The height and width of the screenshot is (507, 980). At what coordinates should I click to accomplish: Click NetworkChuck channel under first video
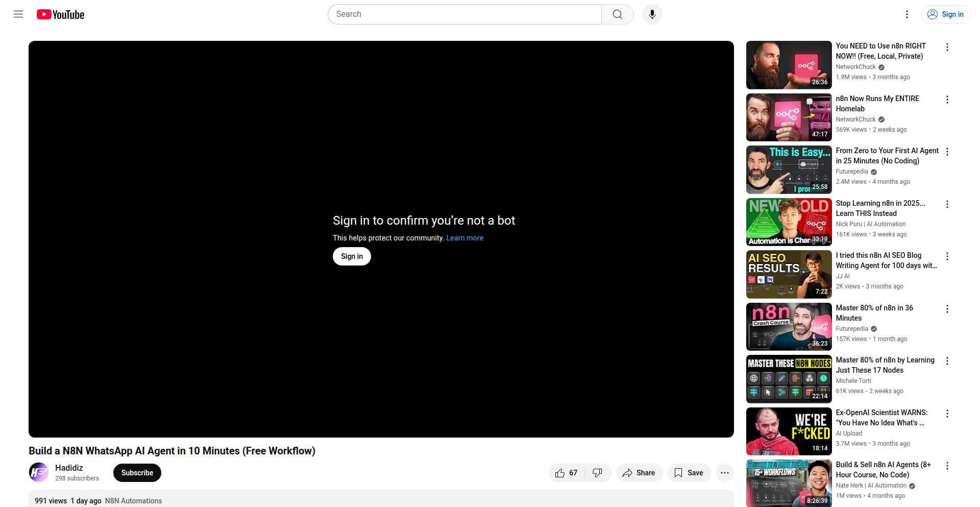855,67
